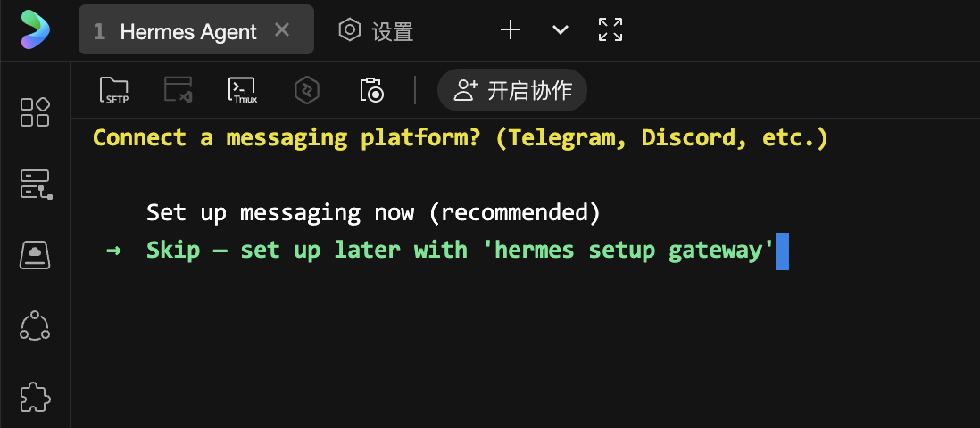This screenshot has width=980, height=428.
Task: Click the clipboard record icon in toolbar
Action: 371,90
